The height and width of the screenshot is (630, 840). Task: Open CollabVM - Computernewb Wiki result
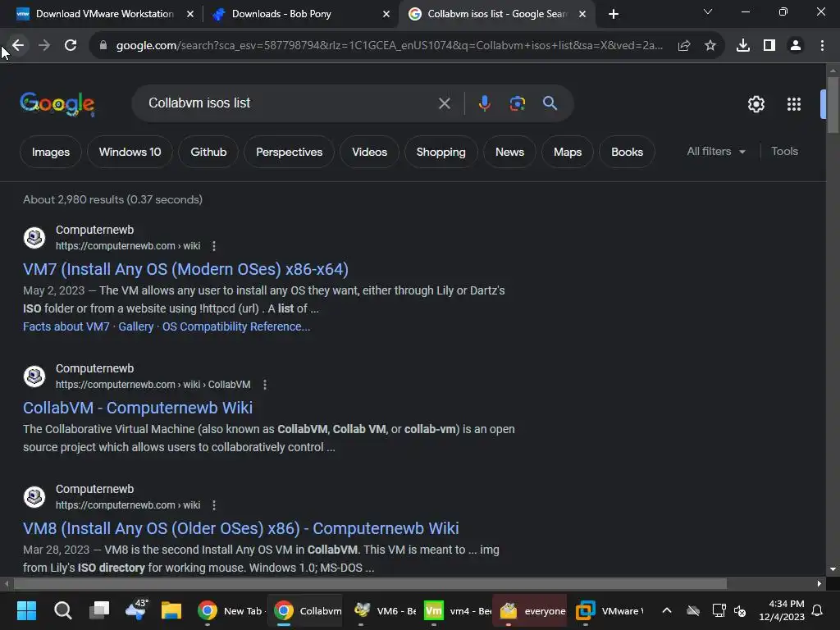pos(138,408)
